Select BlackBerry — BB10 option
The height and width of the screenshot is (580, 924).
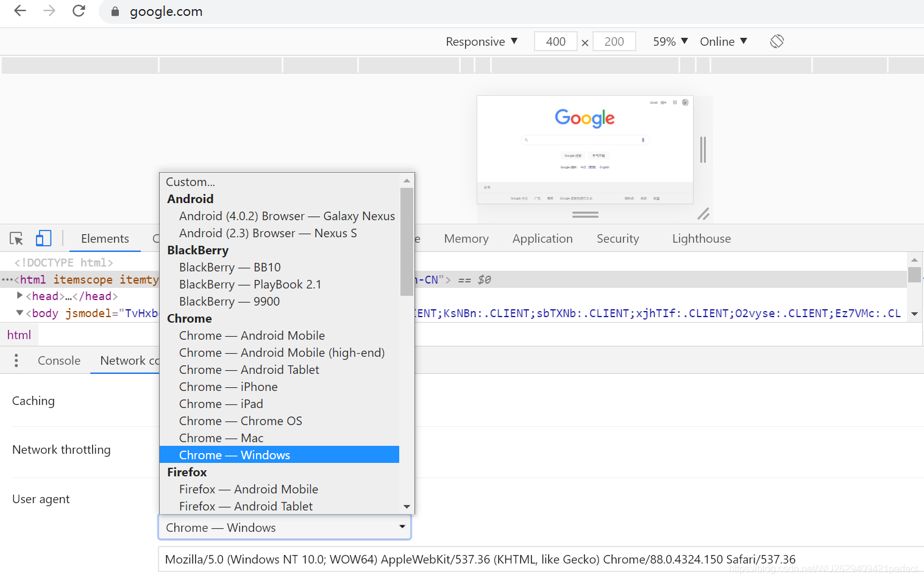tap(279, 267)
